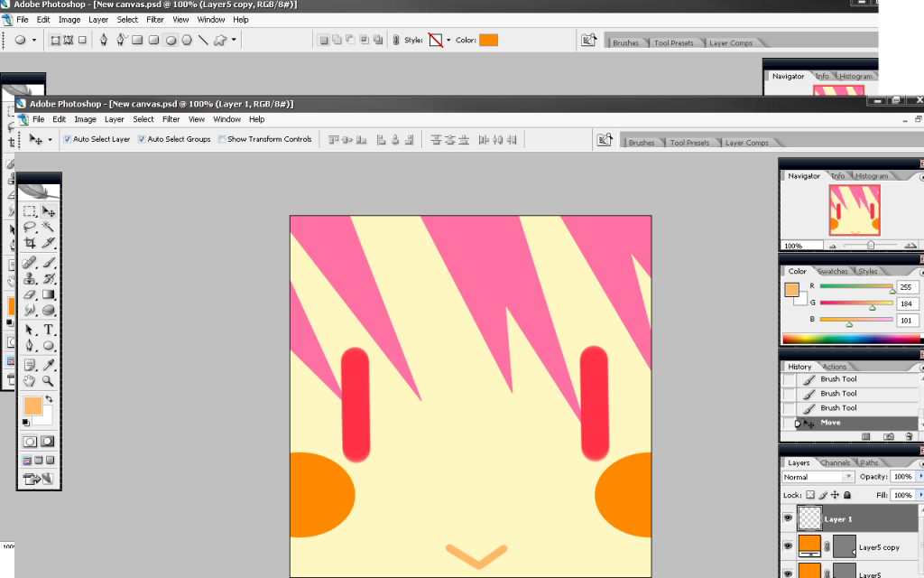Choose the Eyedropper tool

[x=49, y=365]
